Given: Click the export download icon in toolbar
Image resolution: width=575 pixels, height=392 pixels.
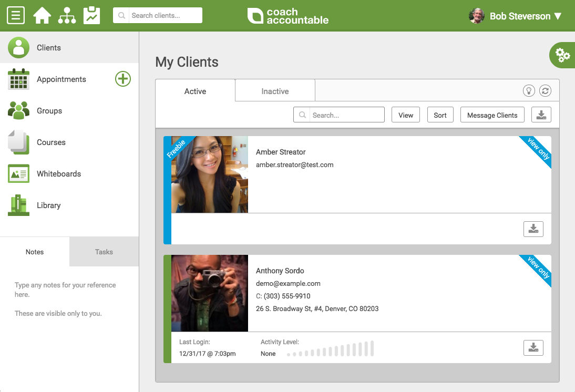Looking at the screenshot, I should tap(541, 115).
